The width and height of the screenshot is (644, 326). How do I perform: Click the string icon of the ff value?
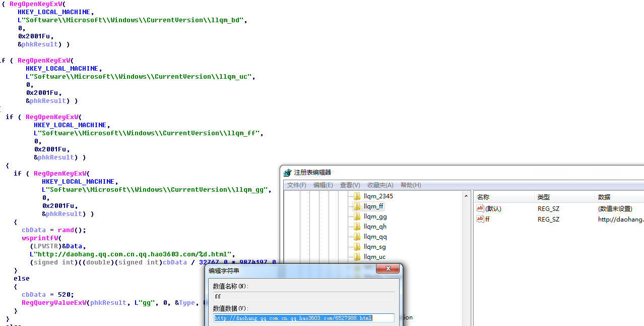point(480,219)
